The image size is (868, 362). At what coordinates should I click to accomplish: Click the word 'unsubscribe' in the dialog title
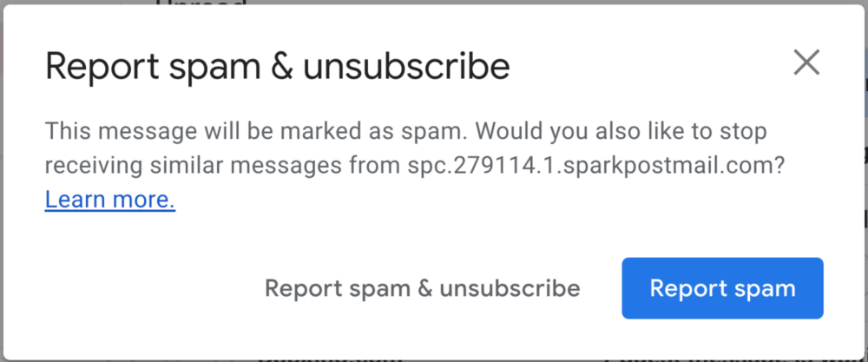[x=406, y=67]
